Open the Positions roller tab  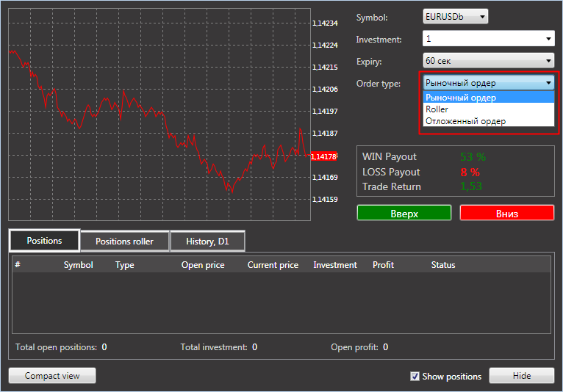(x=125, y=242)
